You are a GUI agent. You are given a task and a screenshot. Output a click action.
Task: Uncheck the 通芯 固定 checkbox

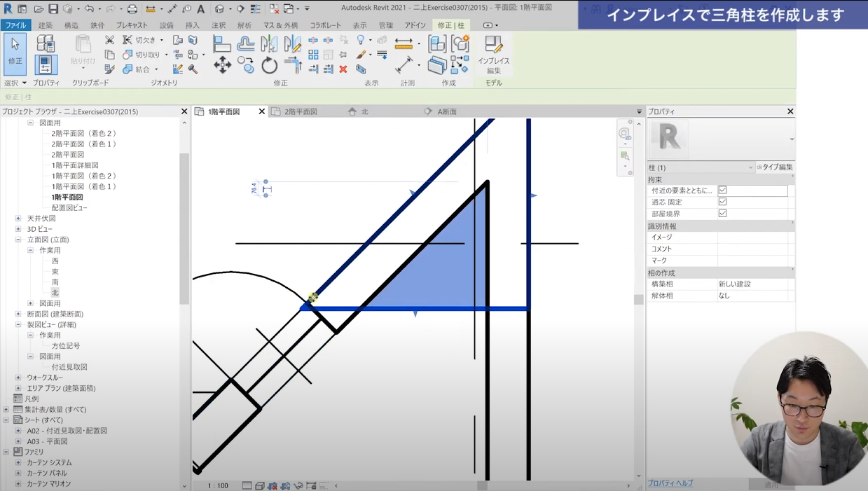pos(722,202)
